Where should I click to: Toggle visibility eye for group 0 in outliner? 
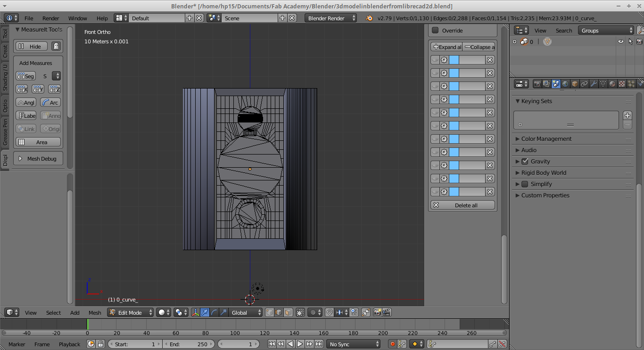click(x=621, y=41)
